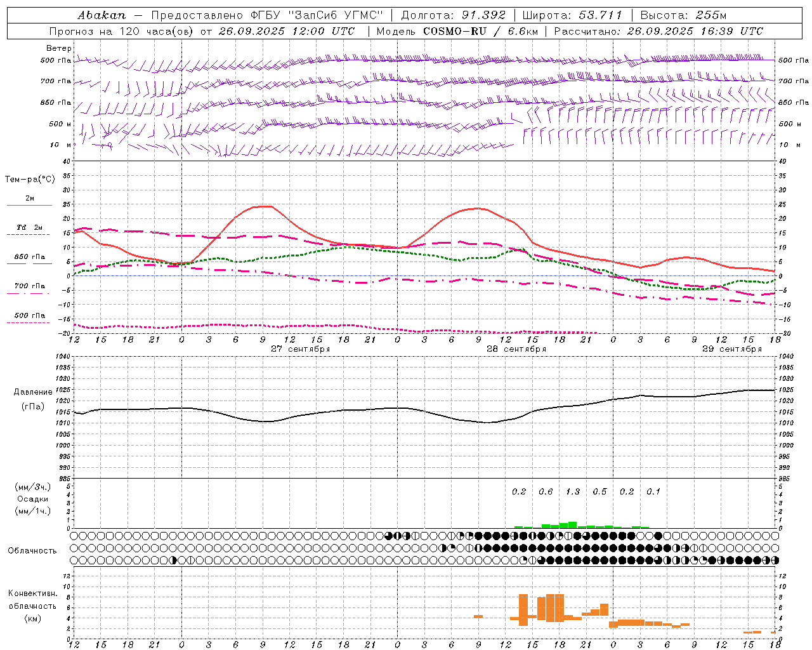
Task: Select the "1.3" precipitation amount value
Action: click(573, 492)
